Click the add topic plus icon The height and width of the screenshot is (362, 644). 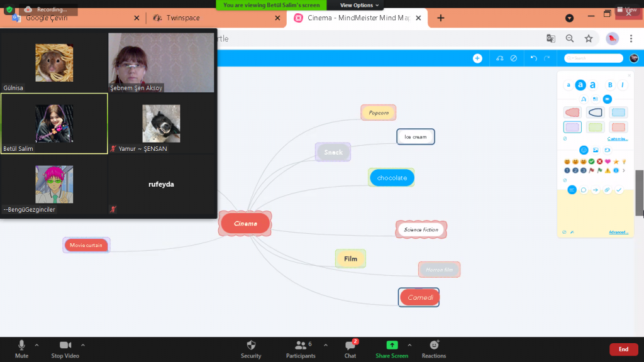coord(477,58)
